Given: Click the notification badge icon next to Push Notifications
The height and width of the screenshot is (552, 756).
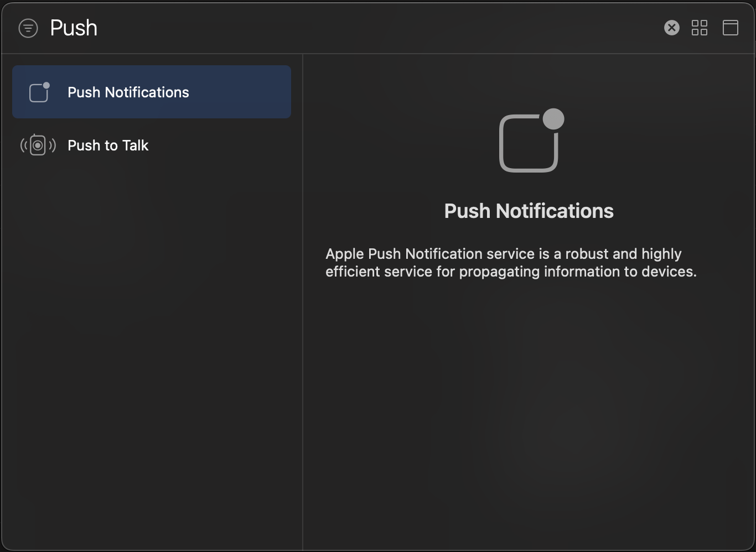Looking at the screenshot, I should [38, 92].
